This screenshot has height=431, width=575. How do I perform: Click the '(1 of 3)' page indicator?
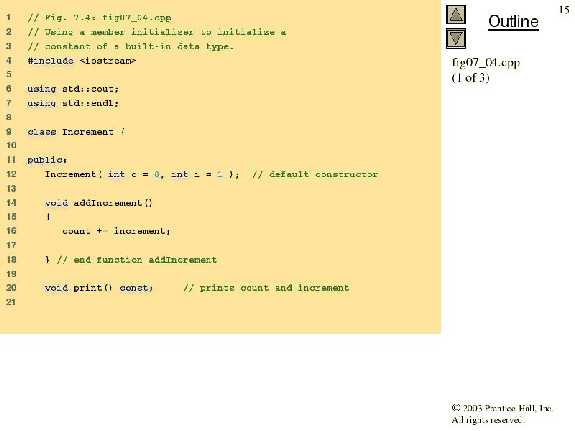point(470,78)
